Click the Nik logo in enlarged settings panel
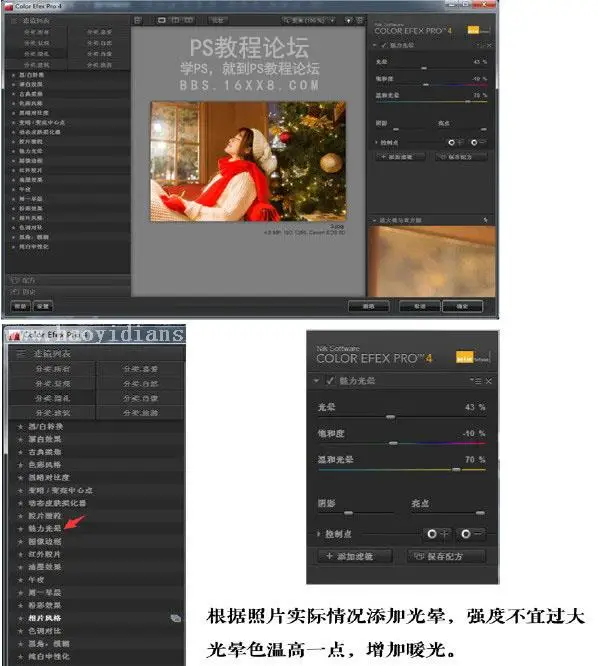Screen dimensions: 598x666 [472, 357]
